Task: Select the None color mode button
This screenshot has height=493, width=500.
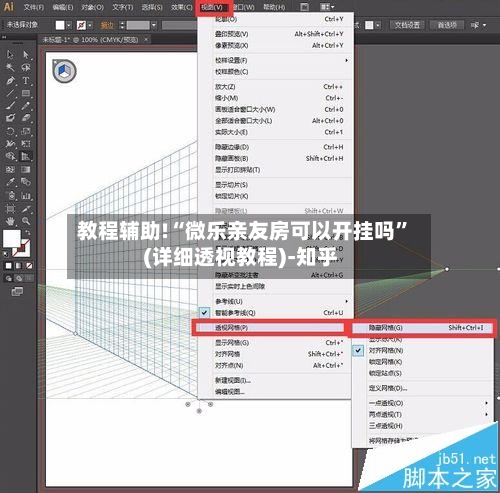Action: (29, 266)
